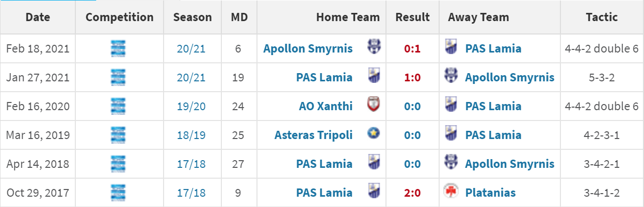
Task: Click the league icon in Feb 18, 2021 row
Action: coord(119,48)
